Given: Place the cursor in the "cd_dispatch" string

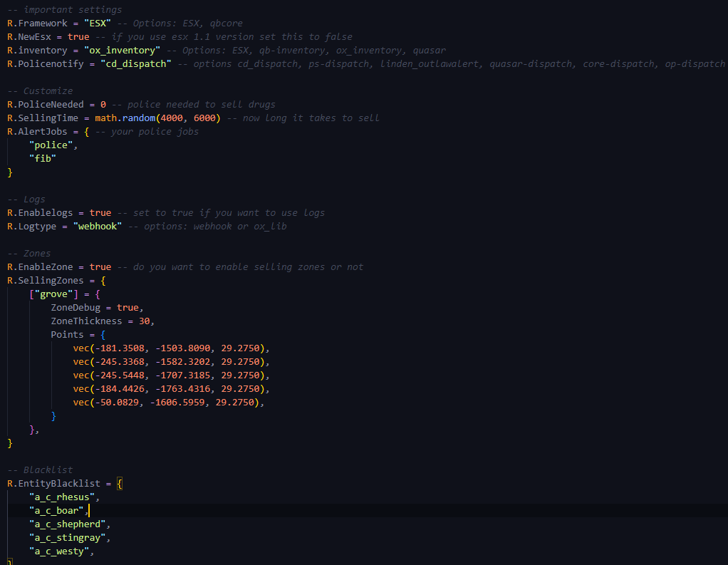Looking at the screenshot, I should 136,63.
